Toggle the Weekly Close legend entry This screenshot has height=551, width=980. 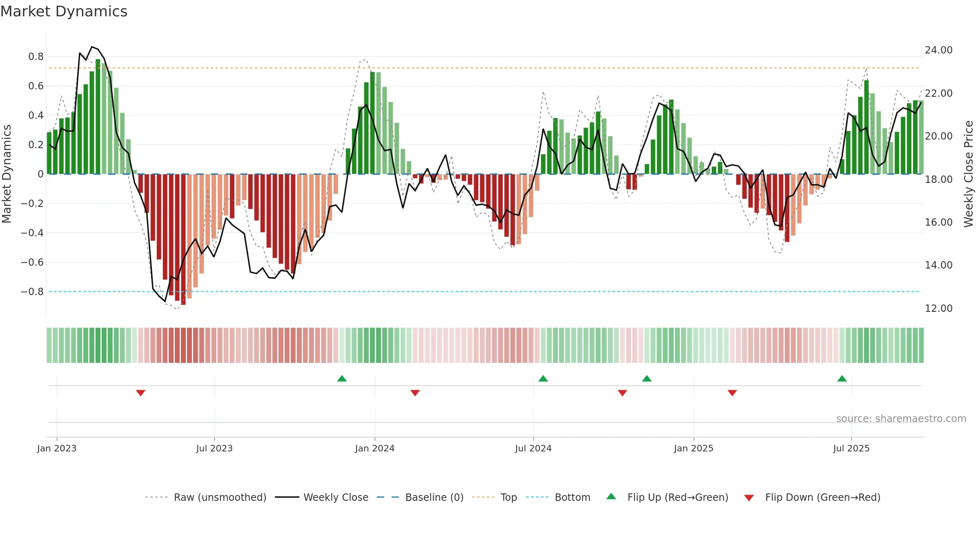coord(322,497)
